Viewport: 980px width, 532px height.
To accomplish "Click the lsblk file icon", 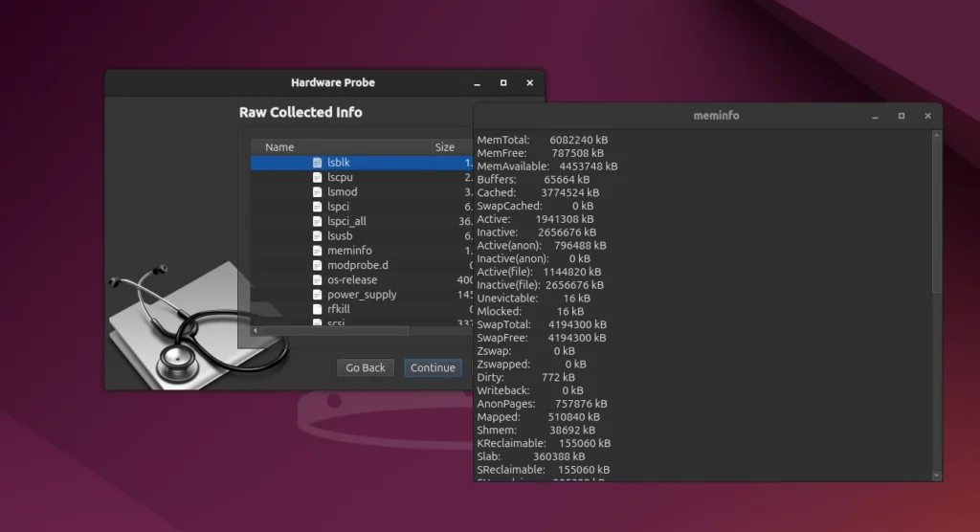I will [x=318, y=163].
